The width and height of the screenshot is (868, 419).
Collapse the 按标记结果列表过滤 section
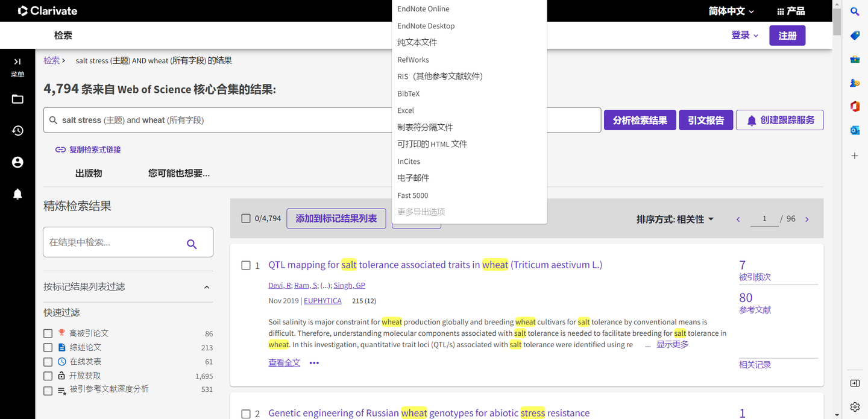(x=207, y=287)
